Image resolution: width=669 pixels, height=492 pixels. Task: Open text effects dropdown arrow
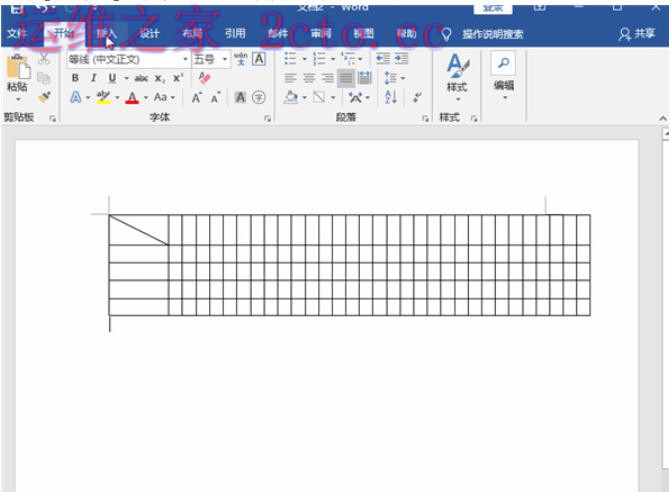coord(88,98)
